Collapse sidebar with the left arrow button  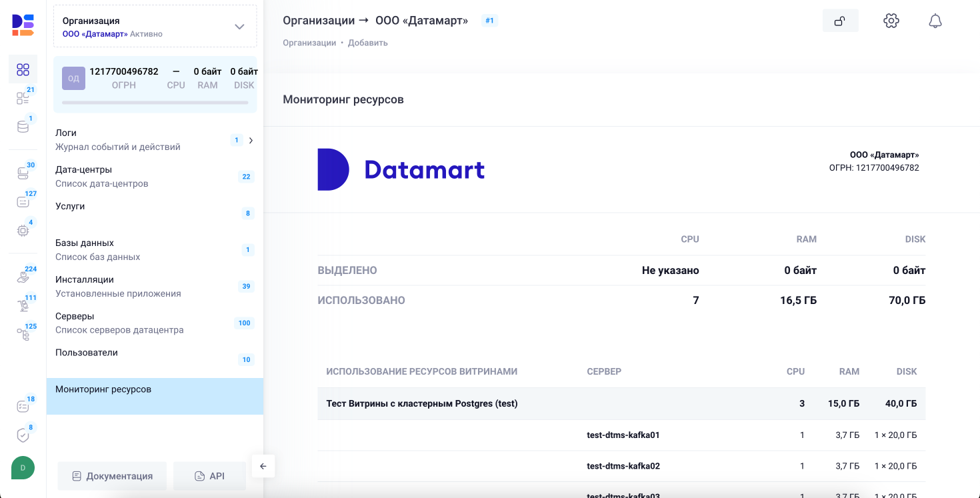[x=263, y=466]
